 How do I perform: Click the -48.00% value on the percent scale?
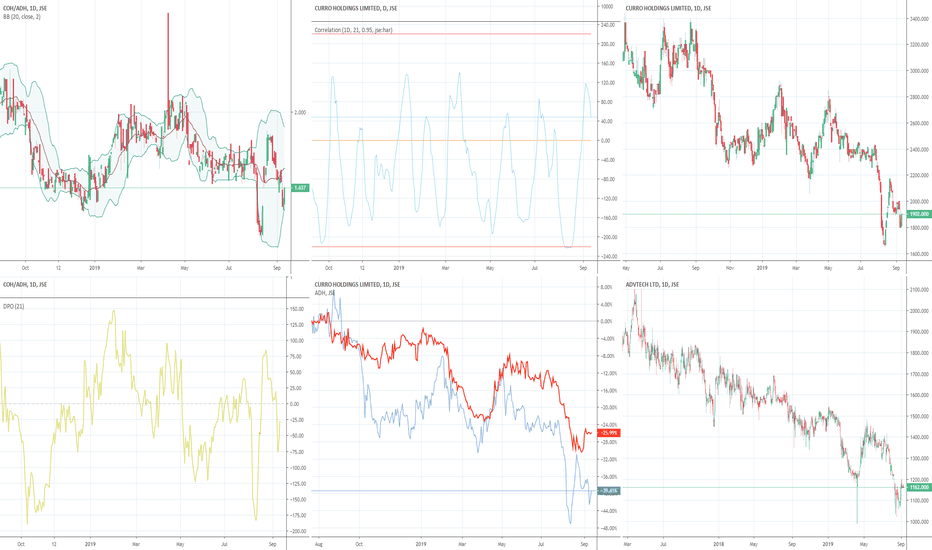(607, 528)
